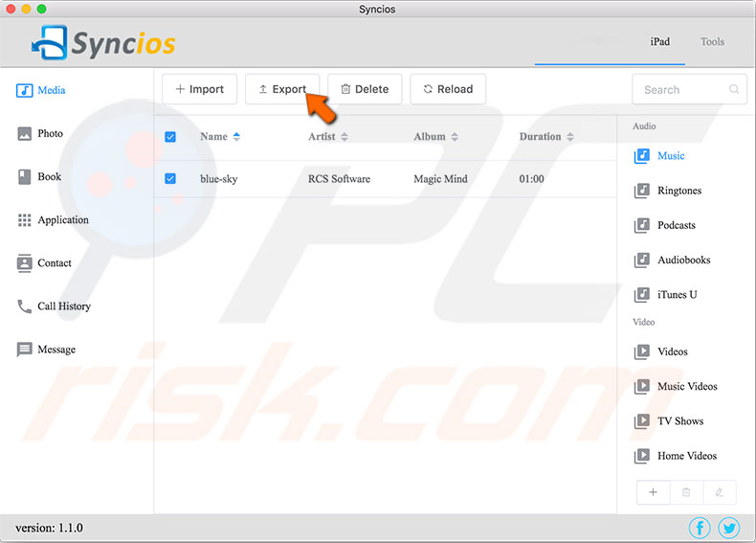Select Podcasts audio category
The height and width of the screenshot is (543, 756).
(665, 225)
